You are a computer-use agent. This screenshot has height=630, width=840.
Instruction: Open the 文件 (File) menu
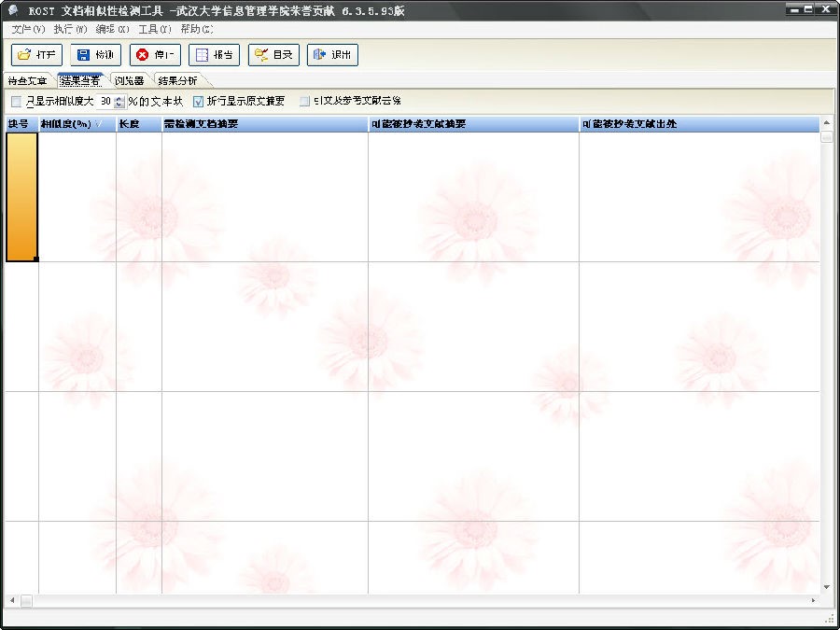[x=27, y=29]
